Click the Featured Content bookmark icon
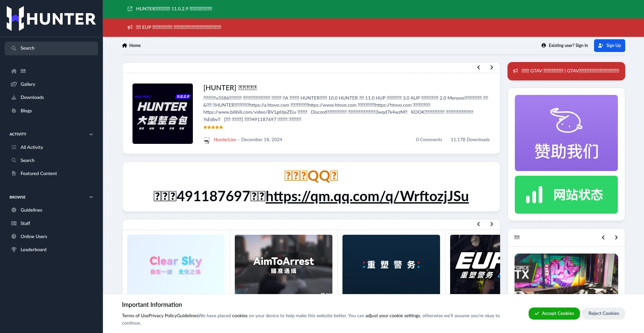644x333 pixels. click(x=14, y=173)
